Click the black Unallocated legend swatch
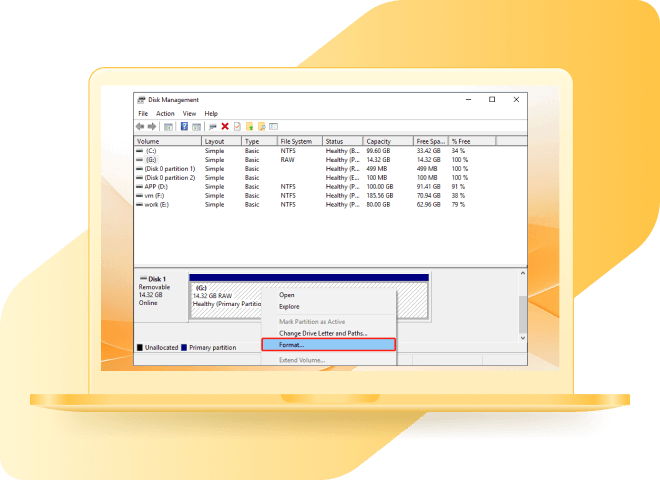The width and height of the screenshot is (660, 480). 140,347
